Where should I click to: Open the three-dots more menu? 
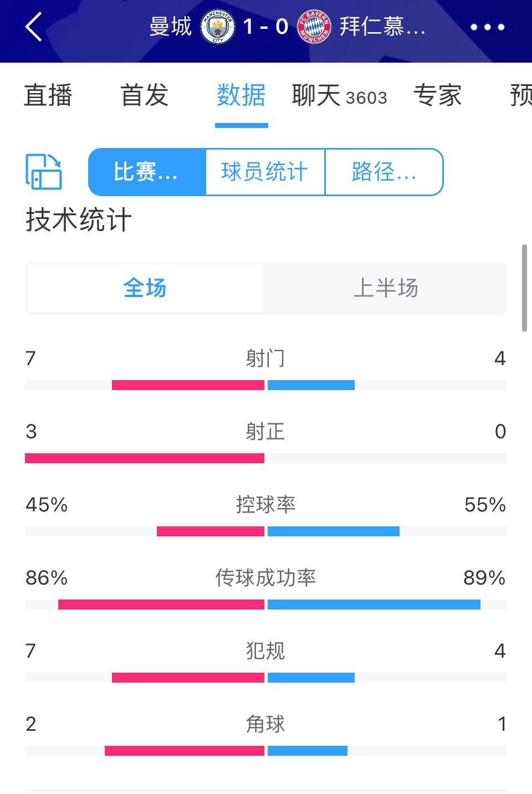[x=487, y=27]
